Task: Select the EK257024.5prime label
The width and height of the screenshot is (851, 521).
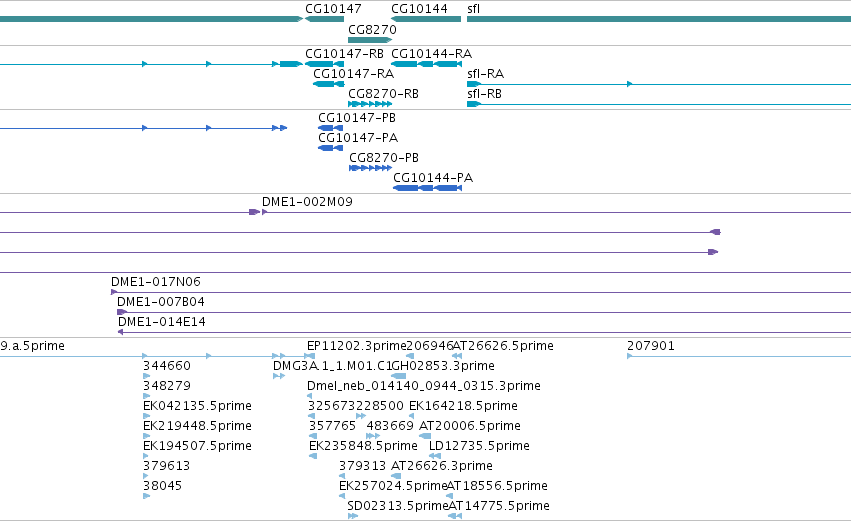Action: [393, 486]
